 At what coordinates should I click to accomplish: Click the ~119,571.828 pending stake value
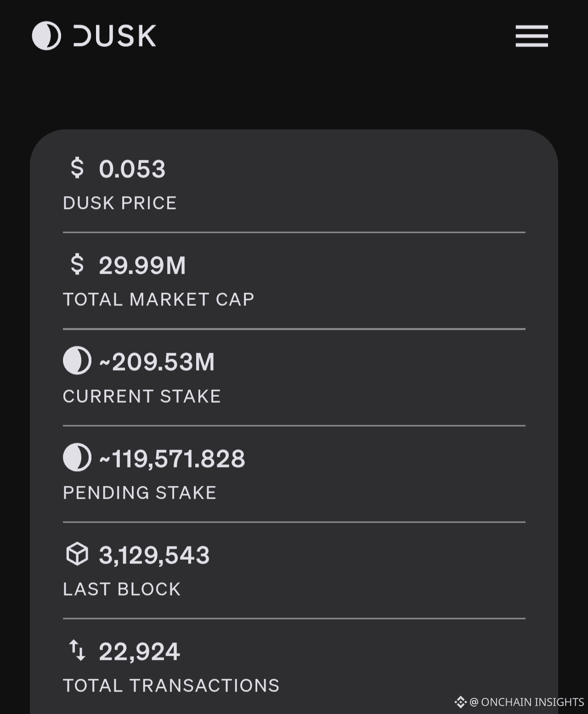pyautogui.click(x=172, y=459)
